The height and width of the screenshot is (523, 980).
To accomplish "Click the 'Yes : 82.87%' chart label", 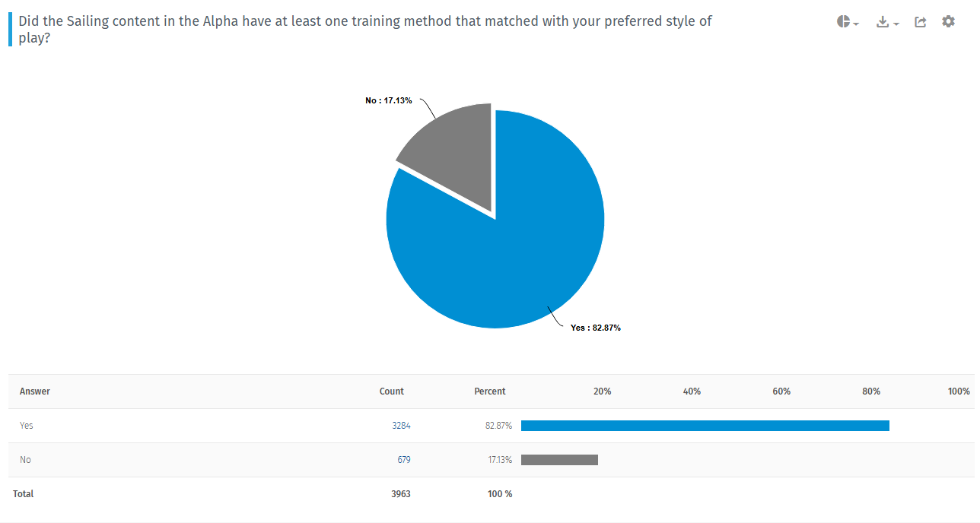I will pyautogui.click(x=596, y=328).
